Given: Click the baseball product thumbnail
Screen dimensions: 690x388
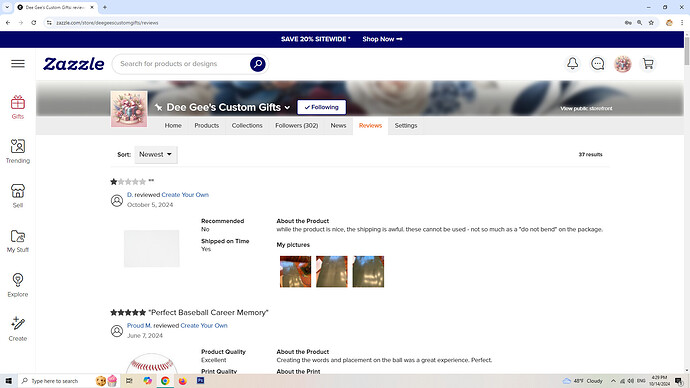Looking at the screenshot, I should click(x=151, y=364).
